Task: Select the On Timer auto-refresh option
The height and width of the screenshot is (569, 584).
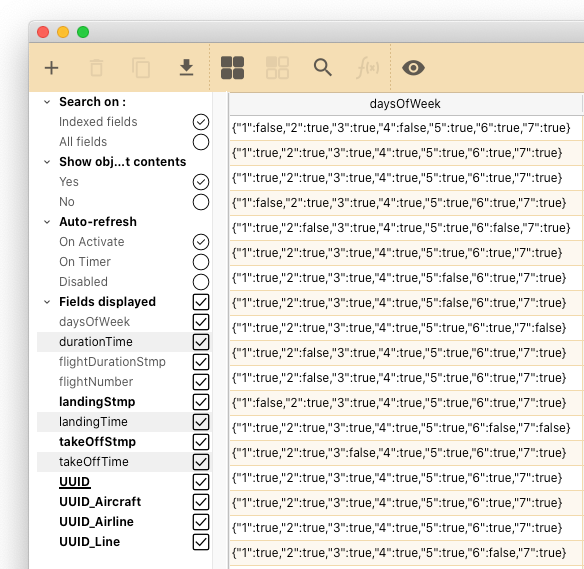Action: pos(201,262)
